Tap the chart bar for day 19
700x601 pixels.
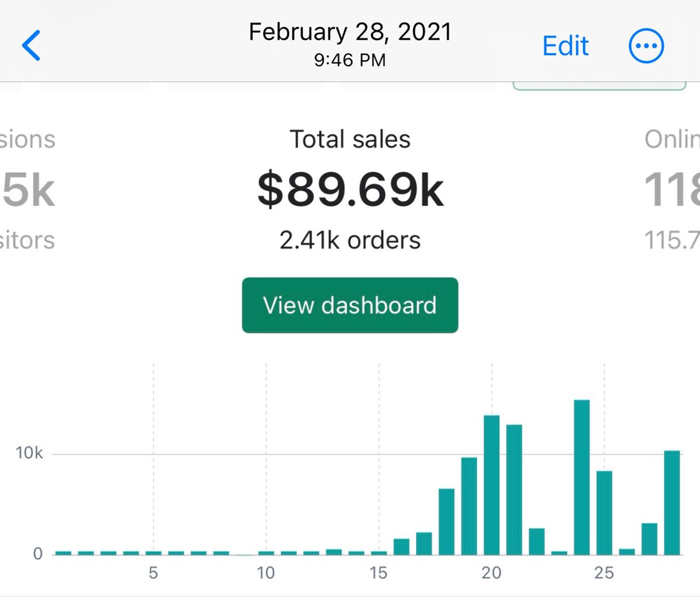click(x=469, y=506)
